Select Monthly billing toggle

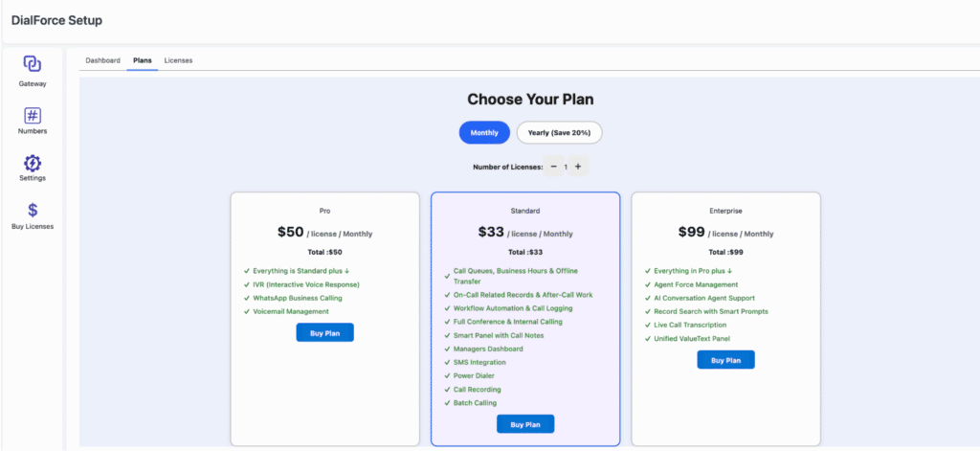tap(484, 132)
